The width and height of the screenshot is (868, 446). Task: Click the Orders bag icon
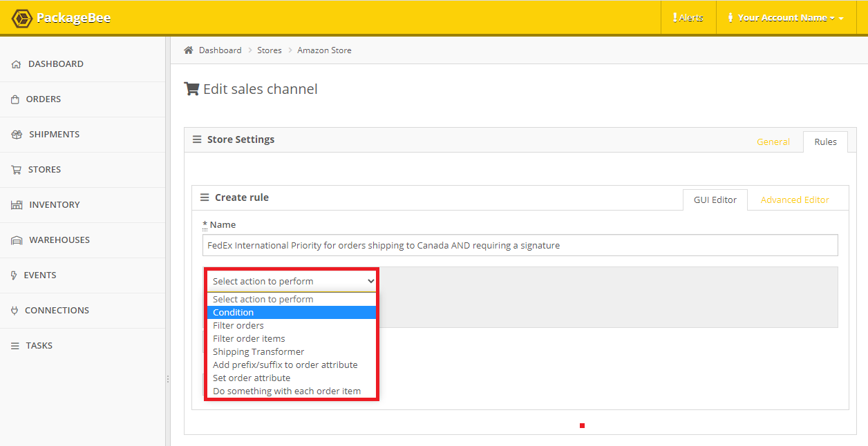[x=15, y=99]
